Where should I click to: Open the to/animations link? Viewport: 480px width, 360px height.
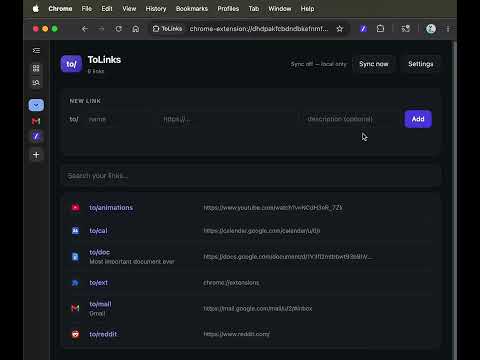111,208
